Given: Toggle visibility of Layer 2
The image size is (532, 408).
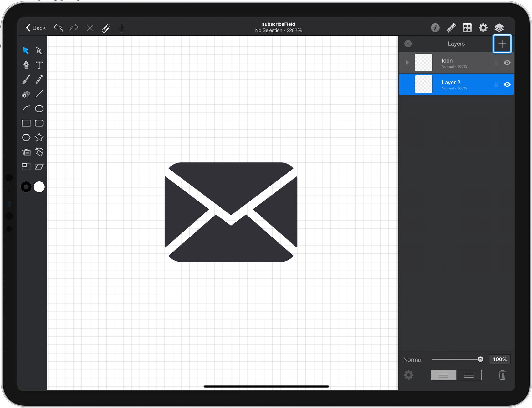Looking at the screenshot, I should [x=507, y=84].
